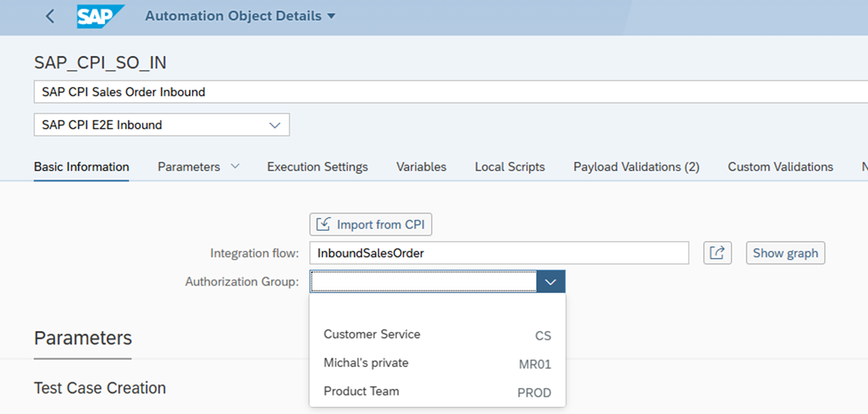
Task: Click the SAP logo
Action: click(x=100, y=17)
